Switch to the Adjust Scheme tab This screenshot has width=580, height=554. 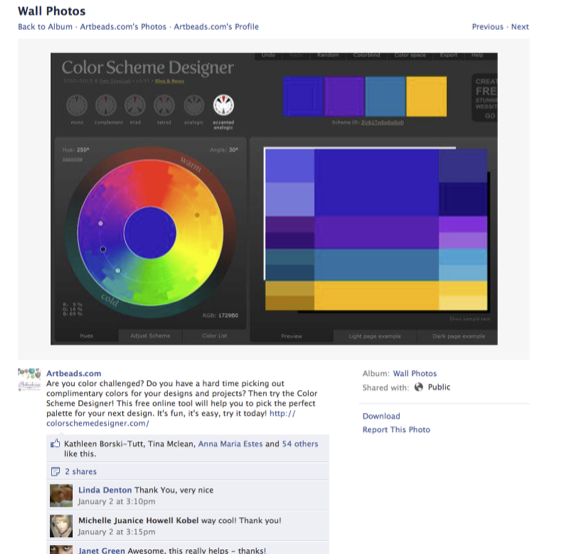pyautogui.click(x=150, y=336)
